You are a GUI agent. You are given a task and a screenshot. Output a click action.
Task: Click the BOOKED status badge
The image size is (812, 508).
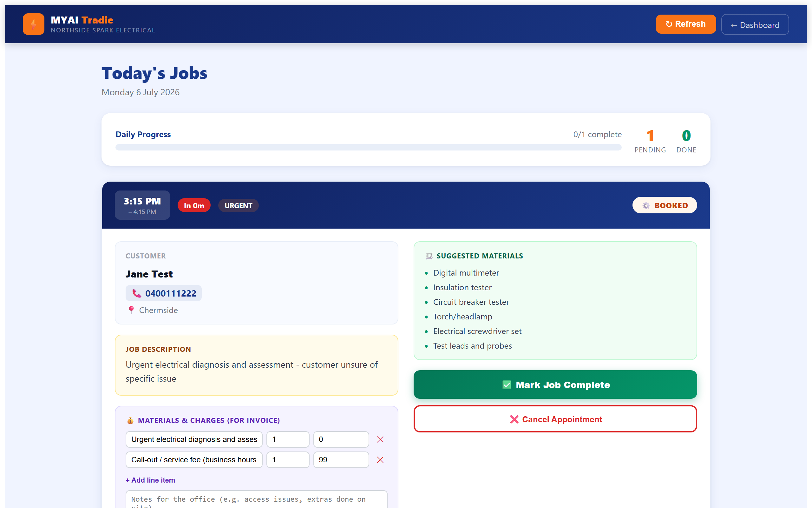point(665,205)
